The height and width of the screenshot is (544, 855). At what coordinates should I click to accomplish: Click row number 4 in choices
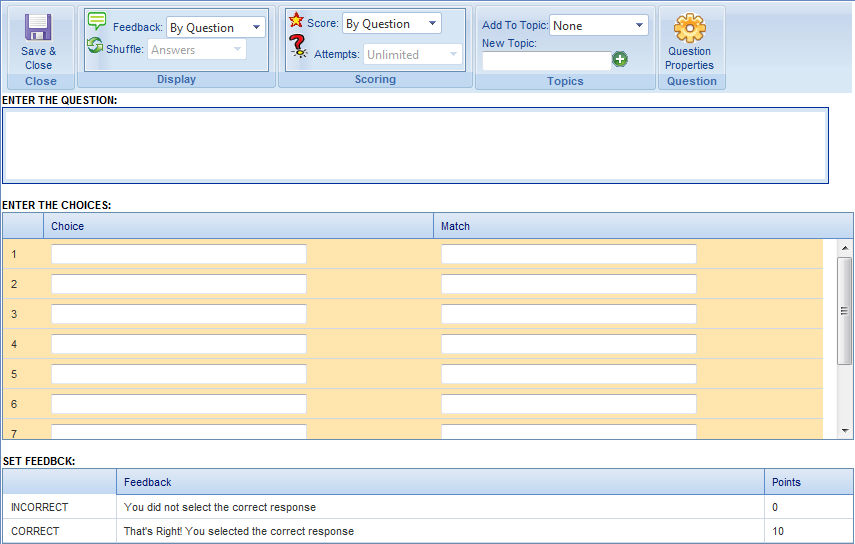point(14,344)
